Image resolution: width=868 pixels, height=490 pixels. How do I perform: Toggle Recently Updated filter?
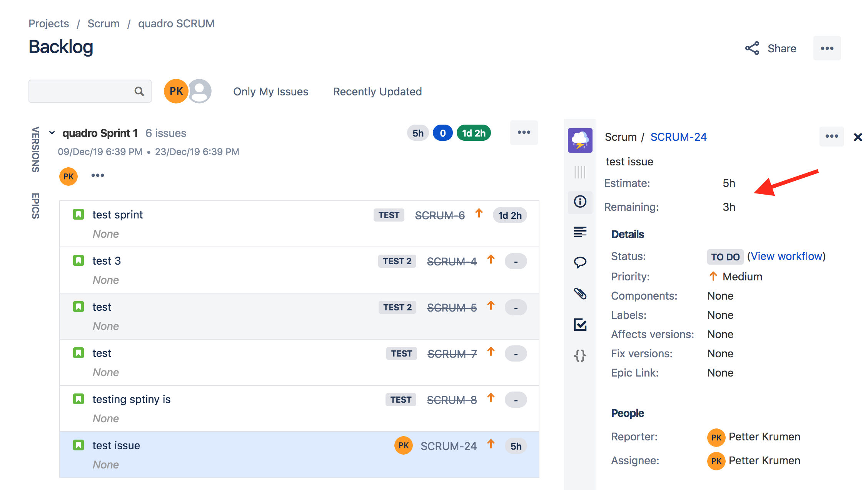[377, 92]
